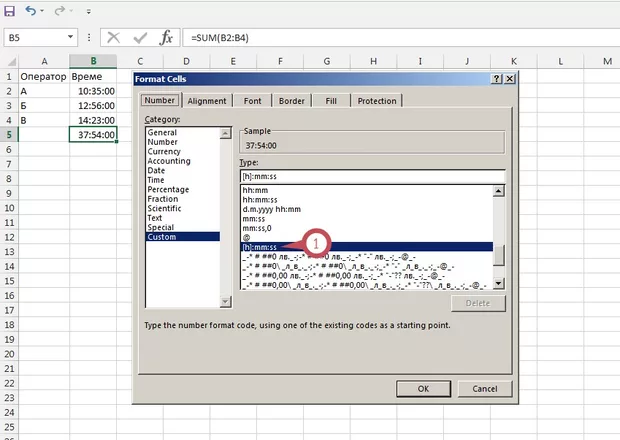Viewport: 620px width, 440px height.
Task: Click the Enter checkmark formula bar icon
Action: pos(140,36)
